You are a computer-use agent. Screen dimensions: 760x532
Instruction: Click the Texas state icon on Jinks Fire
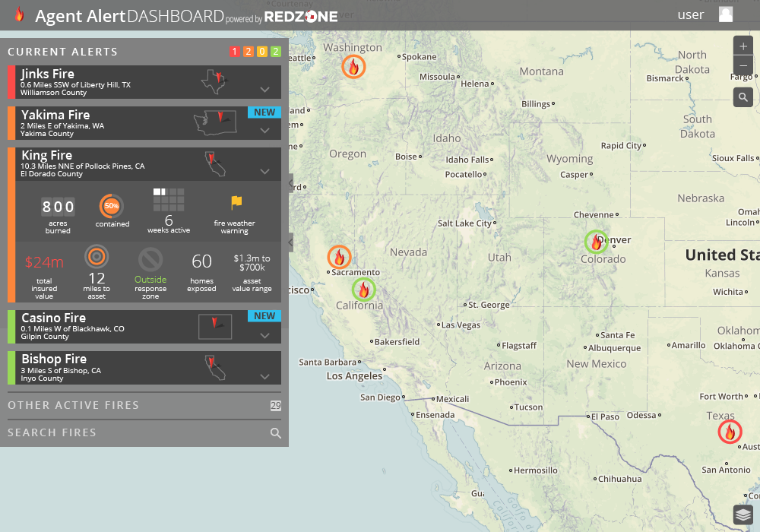(x=214, y=81)
